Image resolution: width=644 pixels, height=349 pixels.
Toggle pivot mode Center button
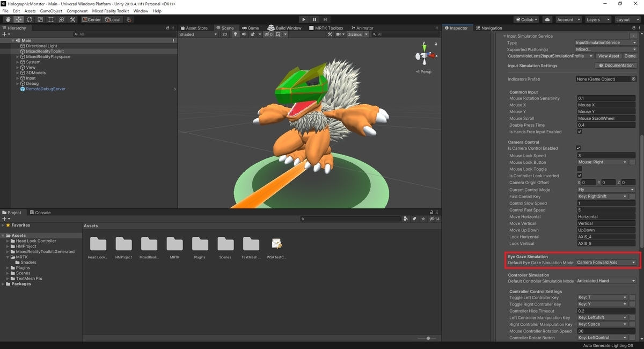point(91,19)
